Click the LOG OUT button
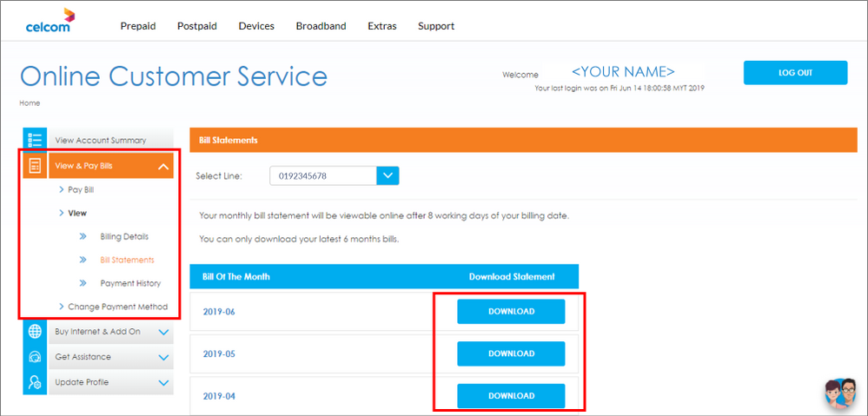Screen dimensions: 868x416 click(x=796, y=72)
